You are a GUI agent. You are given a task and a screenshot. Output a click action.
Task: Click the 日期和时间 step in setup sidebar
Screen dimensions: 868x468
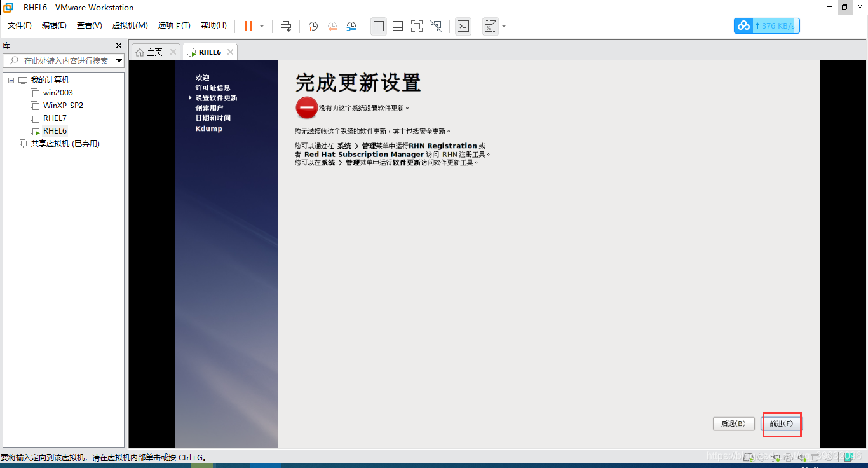point(213,118)
